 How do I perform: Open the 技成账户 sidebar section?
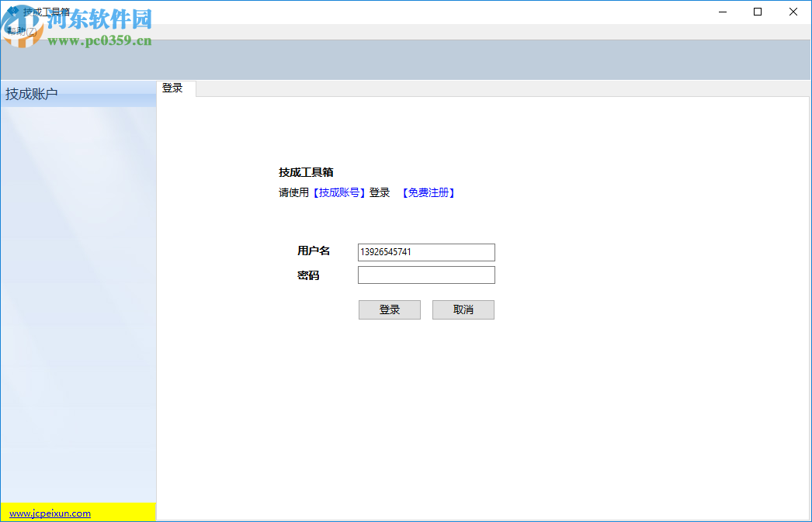(x=78, y=94)
